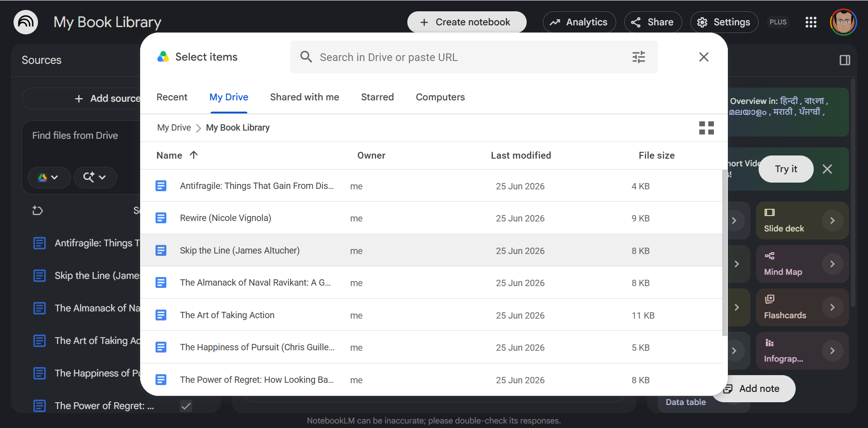Viewport: 868px width, 428px height.
Task: Open the Starred tab
Action: pyautogui.click(x=377, y=97)
